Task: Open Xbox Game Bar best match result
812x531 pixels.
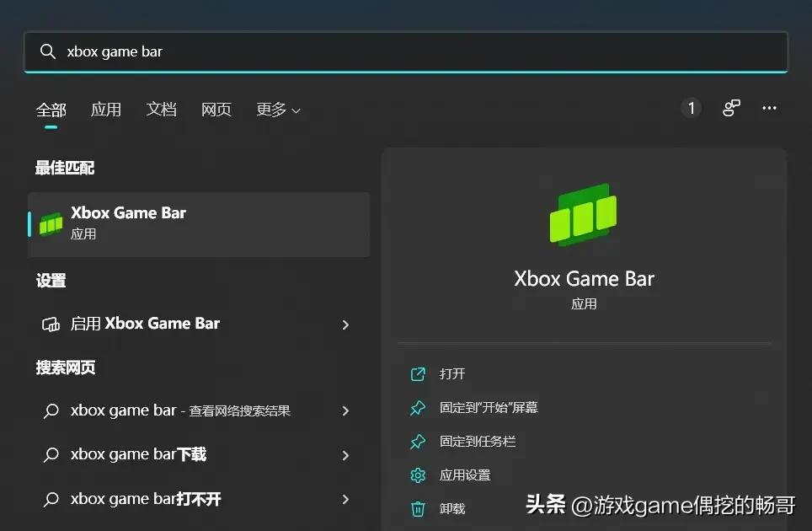Action: (x=199, y=224)
